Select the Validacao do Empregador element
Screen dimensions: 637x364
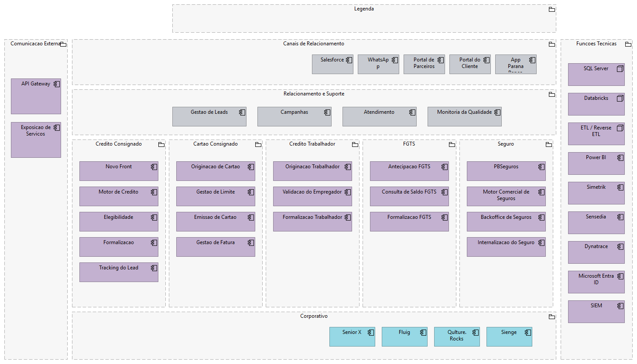click(x=312, y=197)
